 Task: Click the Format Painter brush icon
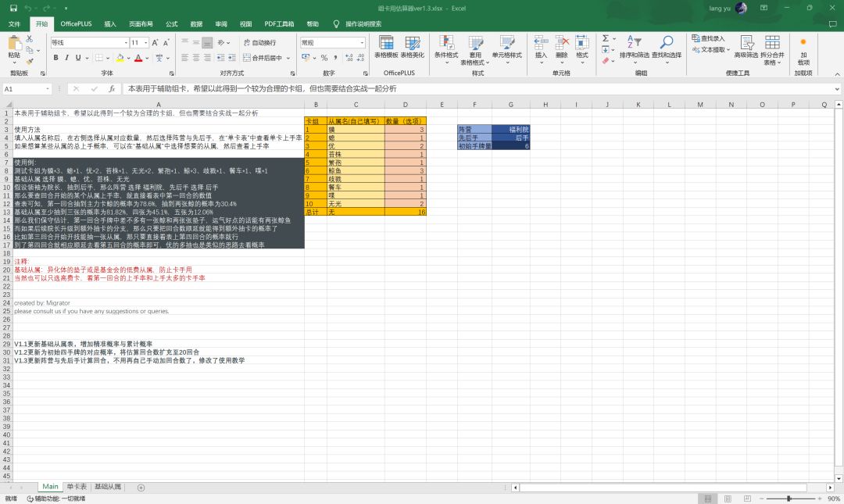30,62
